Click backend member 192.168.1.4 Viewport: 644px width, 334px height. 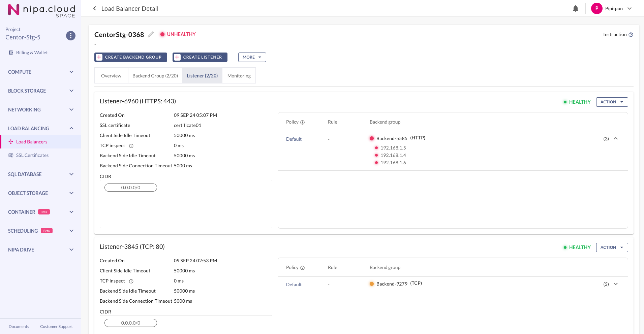click(x=393, y=155)
